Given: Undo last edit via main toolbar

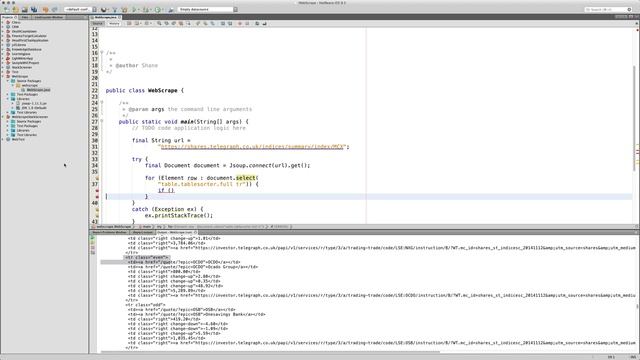Looking at the screenshot, I should [45, 9].
